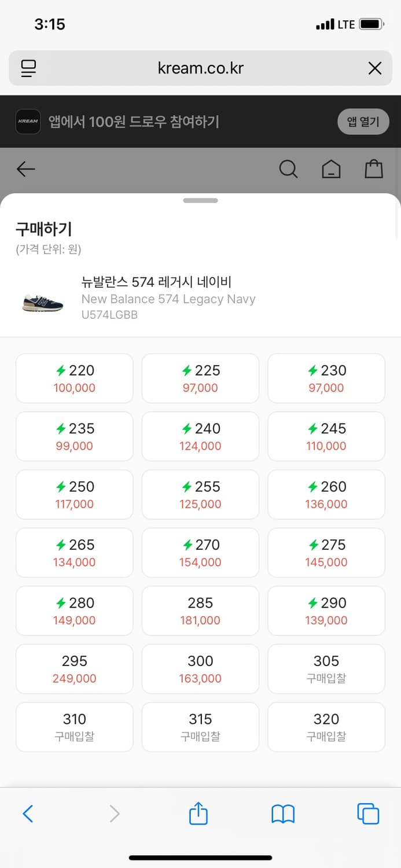
Task: Go to the KREAM home icon
Action: click(331, 169)
